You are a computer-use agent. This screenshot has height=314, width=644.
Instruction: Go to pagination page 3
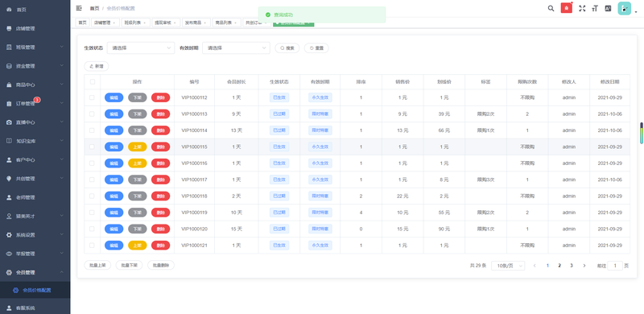(x=572, y=266)
